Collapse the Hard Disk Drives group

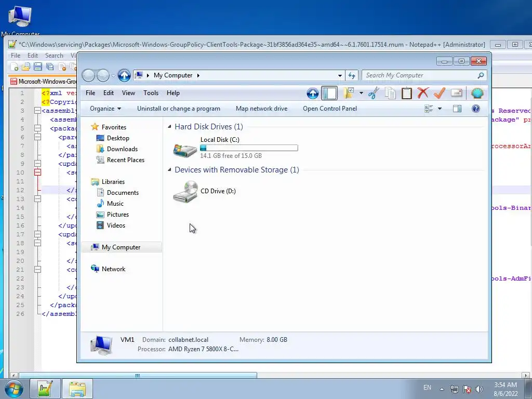click(x=169, y=127)
